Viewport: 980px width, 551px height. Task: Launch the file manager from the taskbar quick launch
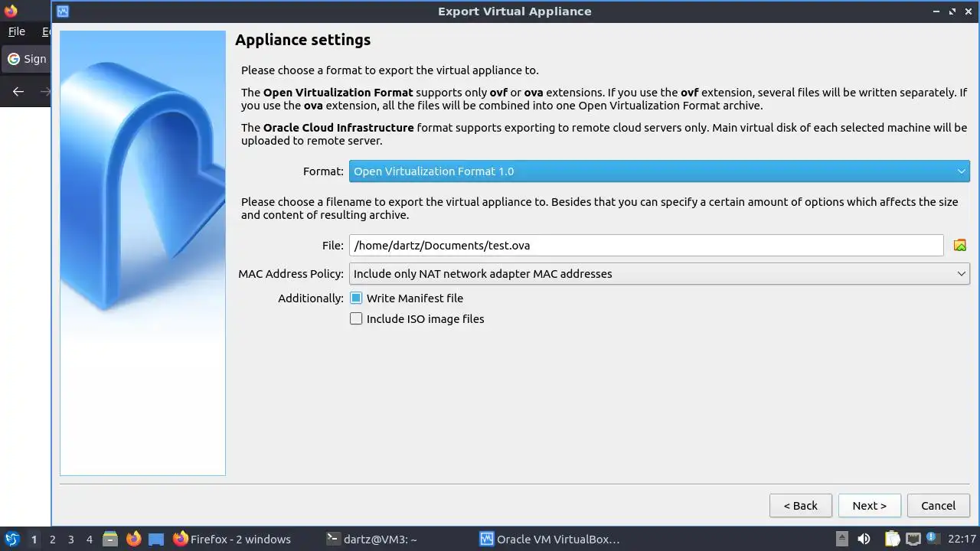coord(110,539)
